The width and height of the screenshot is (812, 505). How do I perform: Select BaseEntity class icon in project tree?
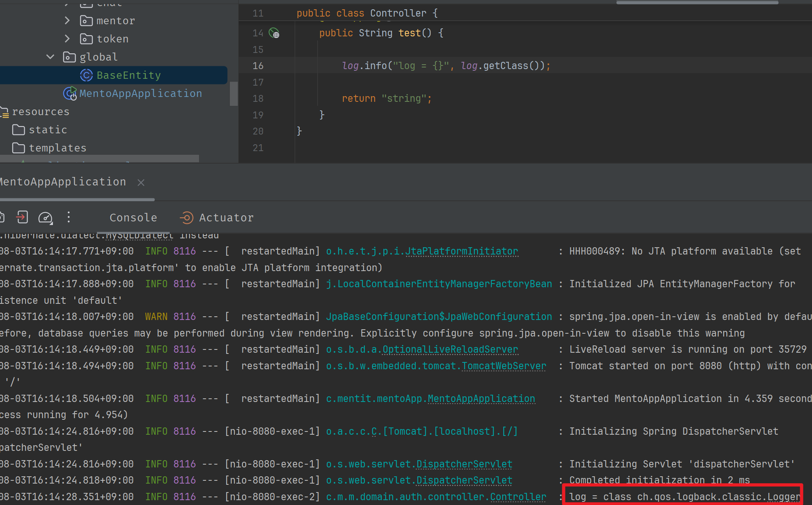[86, 75]
